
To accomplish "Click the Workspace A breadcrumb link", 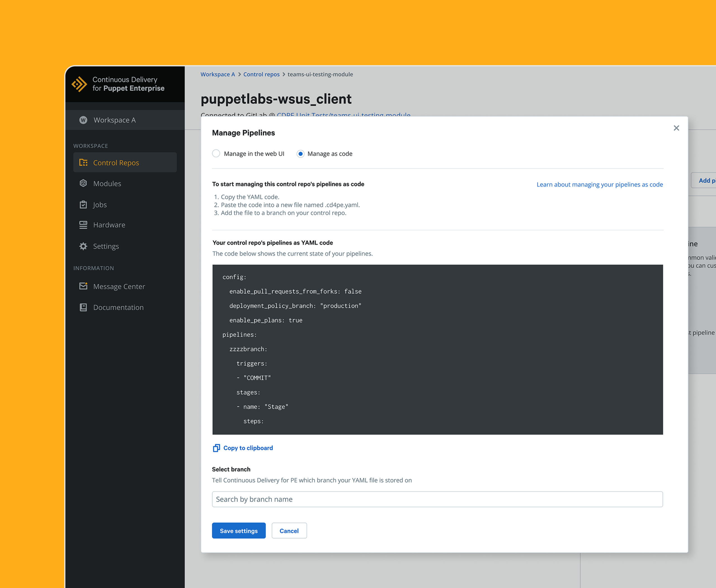I will tap(218, 74).
